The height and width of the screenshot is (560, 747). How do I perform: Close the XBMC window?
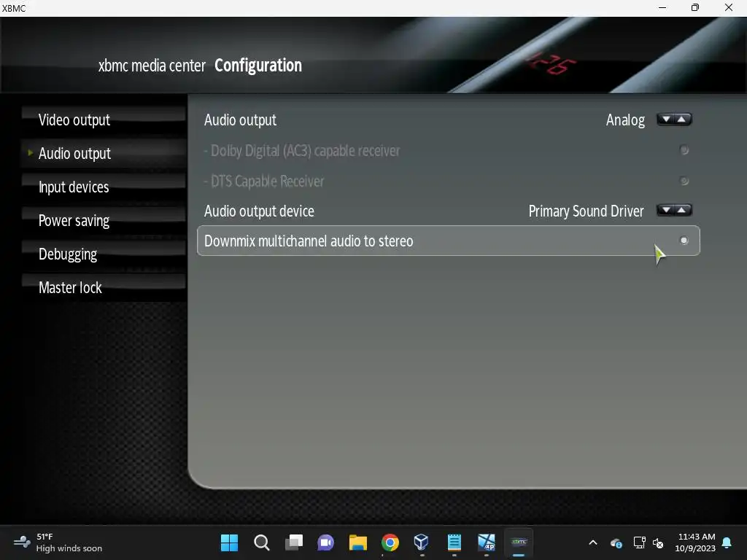729,7
